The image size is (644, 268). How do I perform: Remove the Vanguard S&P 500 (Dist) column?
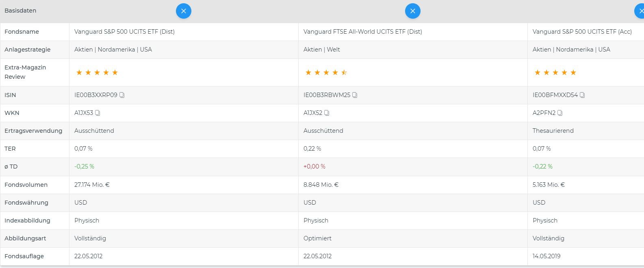point(184,11)
